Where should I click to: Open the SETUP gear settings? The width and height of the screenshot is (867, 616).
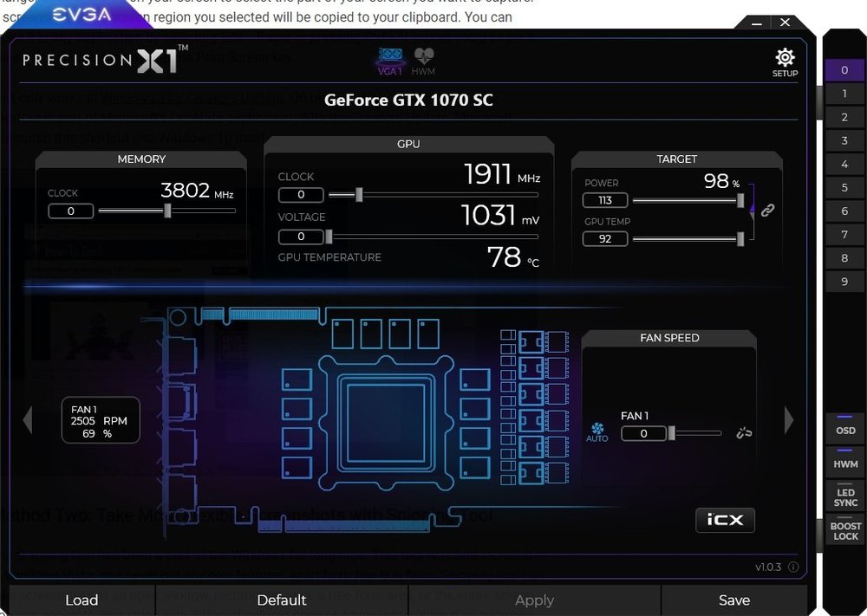point(785,62)
